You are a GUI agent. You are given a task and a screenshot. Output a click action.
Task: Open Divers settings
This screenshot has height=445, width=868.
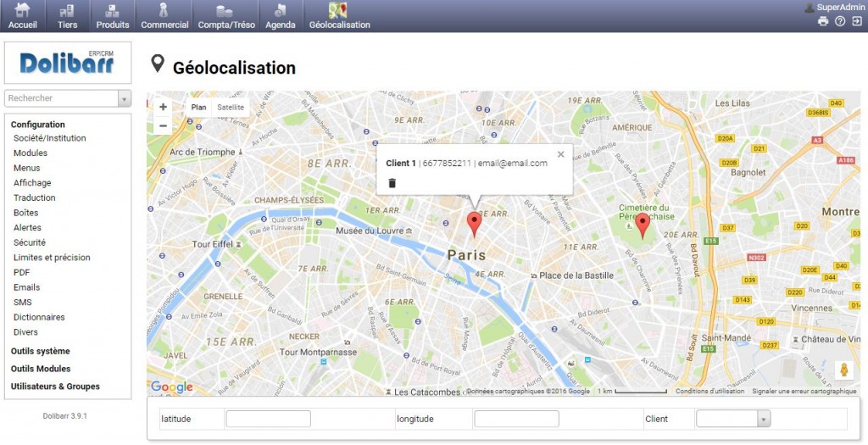pos(25,332)
